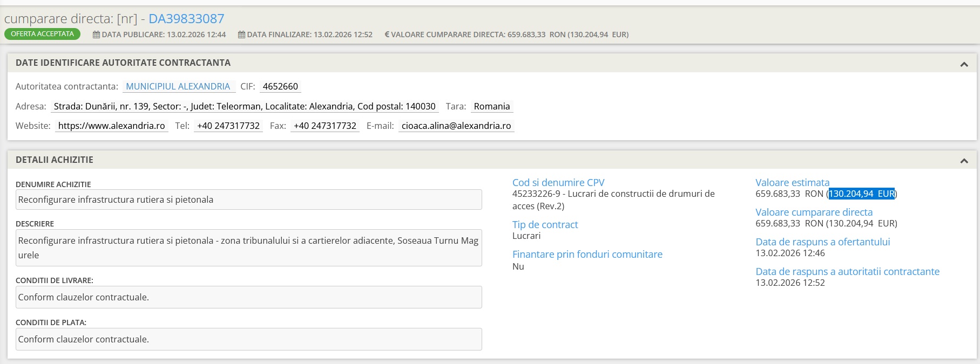Click the Lucrari contract type value
This screenshot has height=364, width=980.
tap(526, 236)
